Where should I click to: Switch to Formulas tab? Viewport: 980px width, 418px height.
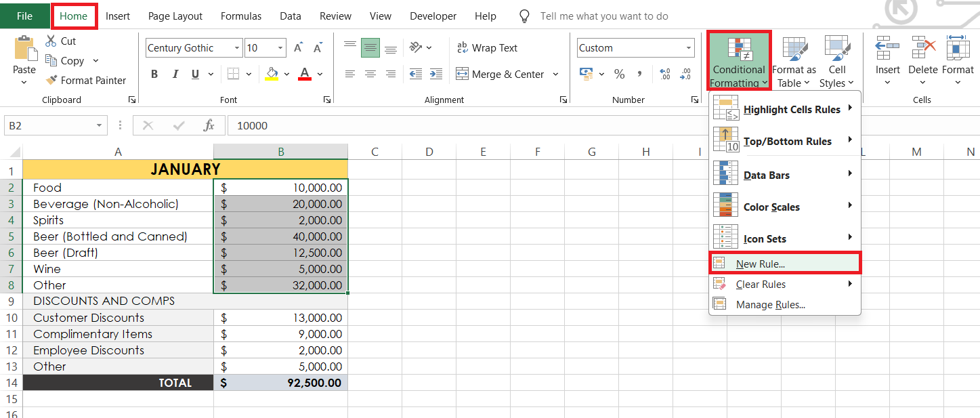click(x=241, y=16)
